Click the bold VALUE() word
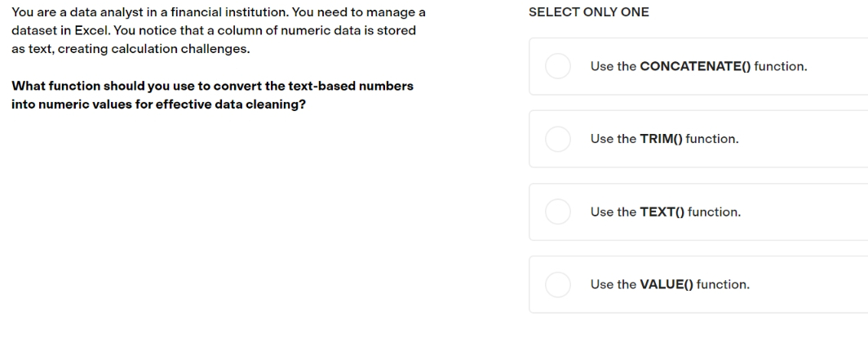Screen dimensions: 868x343 point(666,285)
